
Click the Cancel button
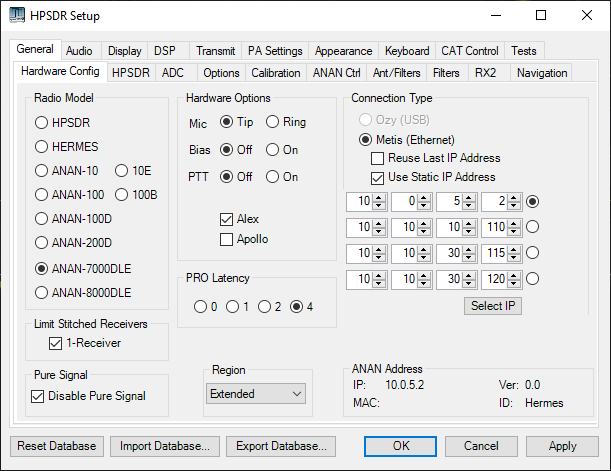[x=481, y=446]
